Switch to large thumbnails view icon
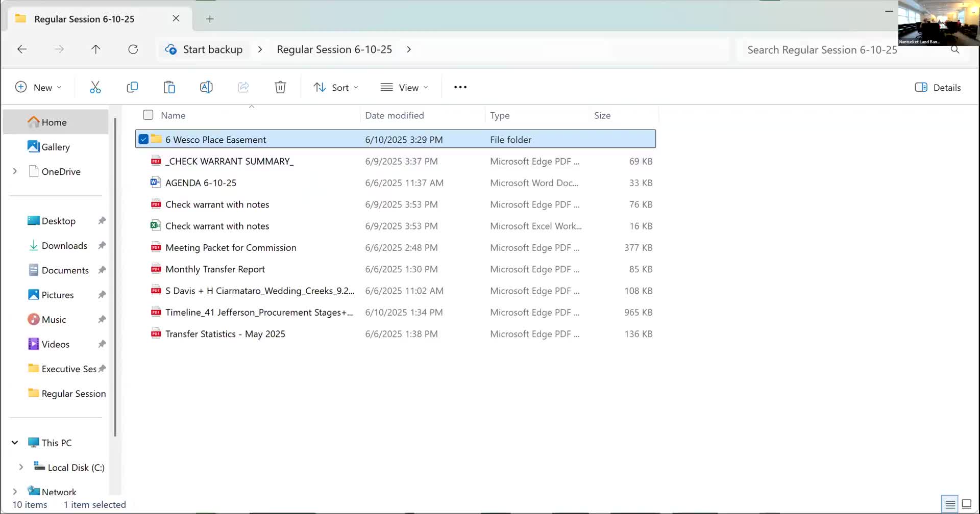The width and height of the screenshot is (980, 514). point(966,504)
